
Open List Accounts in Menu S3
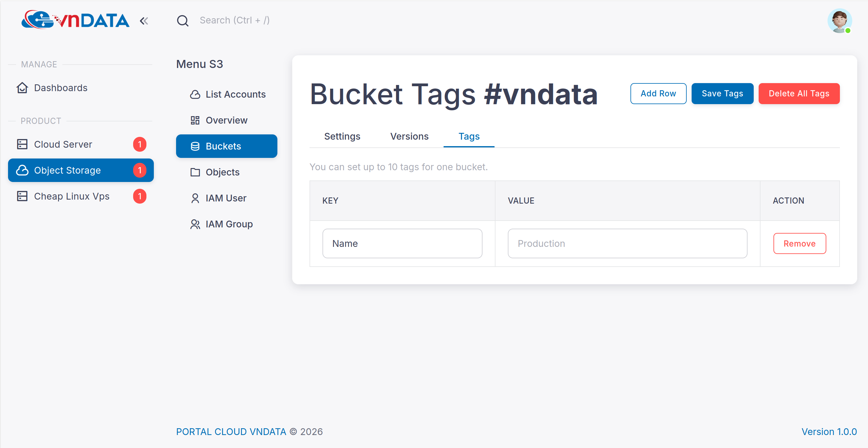tap(235, 94)
